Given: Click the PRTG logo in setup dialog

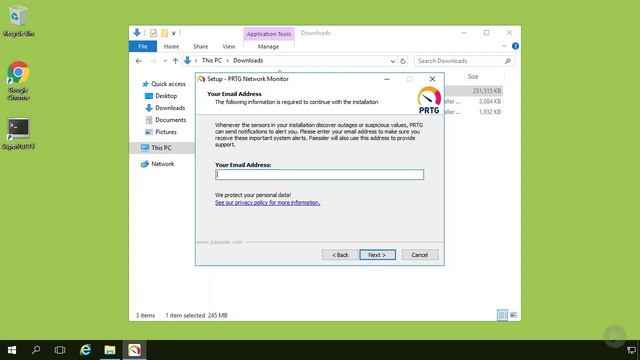Looking at the screenshot, I should point(429,100).
